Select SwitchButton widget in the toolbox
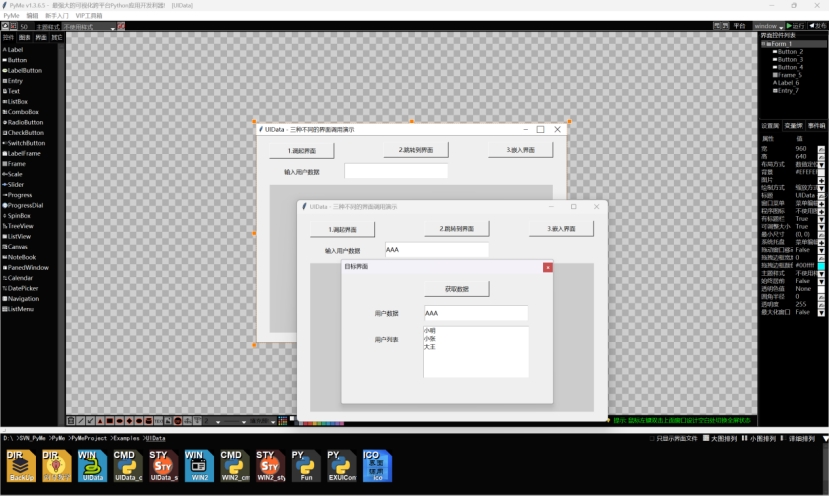 pyautogui.click(x=24, y=143)
